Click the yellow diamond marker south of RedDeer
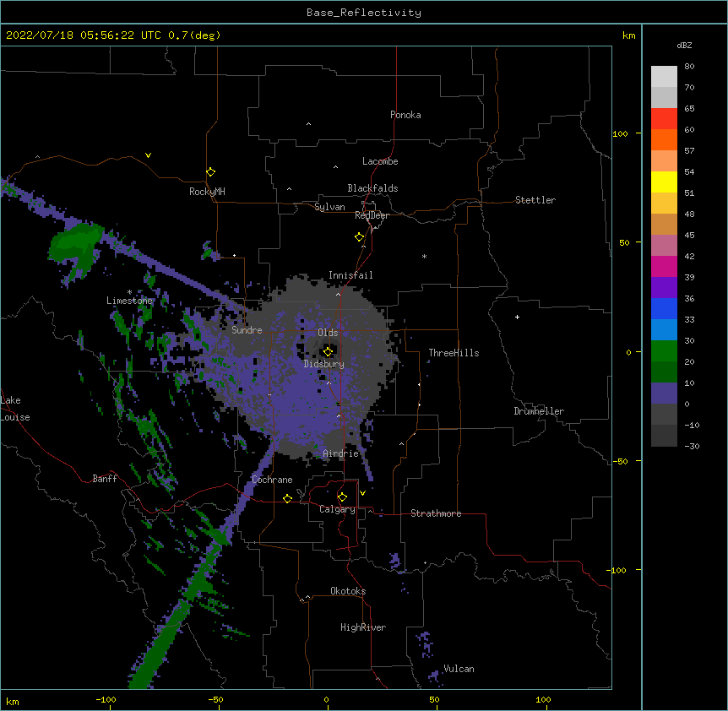 tap(360, 237)
